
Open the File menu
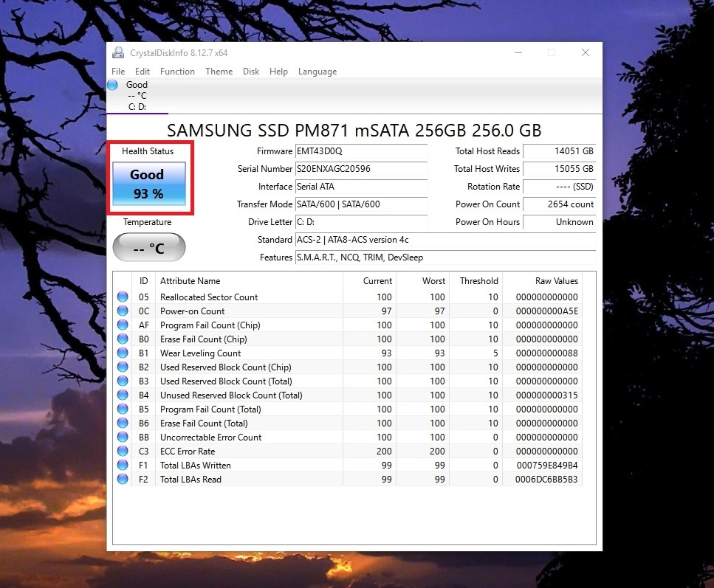[118, 72]
